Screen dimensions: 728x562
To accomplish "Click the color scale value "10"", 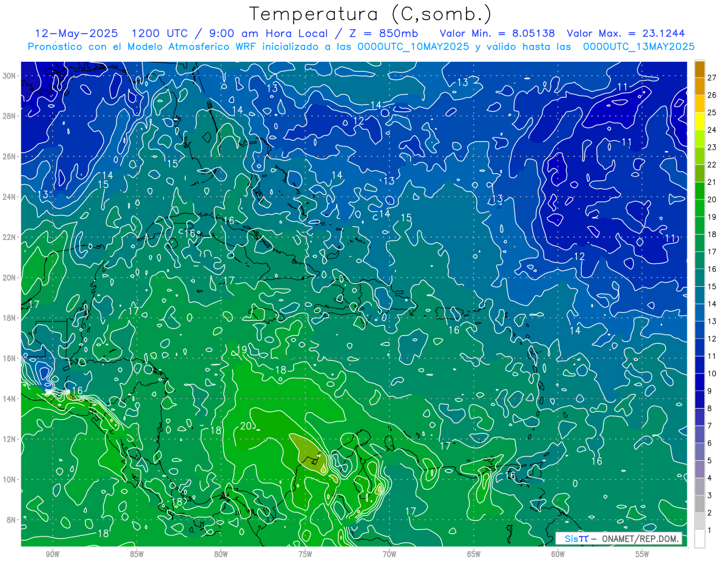I will pos(712,373).
